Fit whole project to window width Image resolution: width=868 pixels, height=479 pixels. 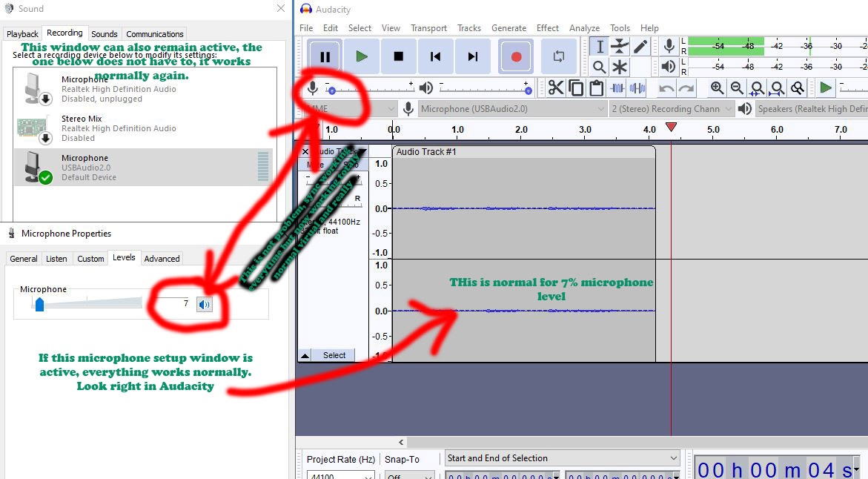(778, 88)
